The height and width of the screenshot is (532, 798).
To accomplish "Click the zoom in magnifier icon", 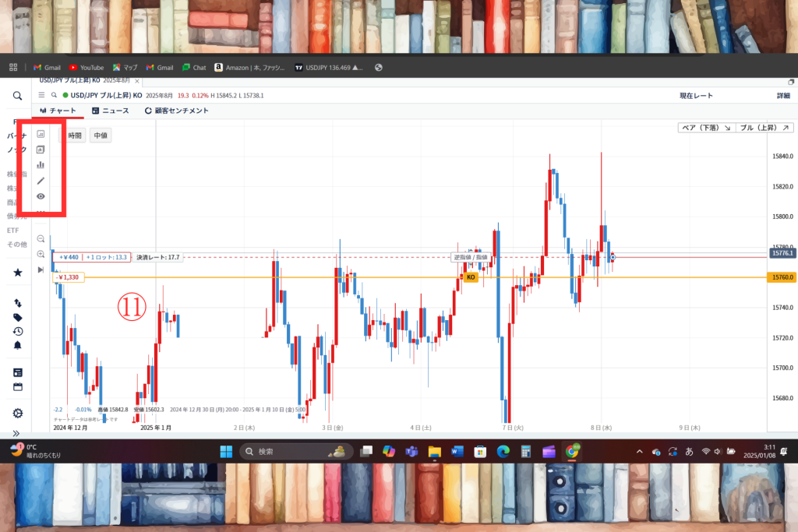I will [x=41, y=254].
